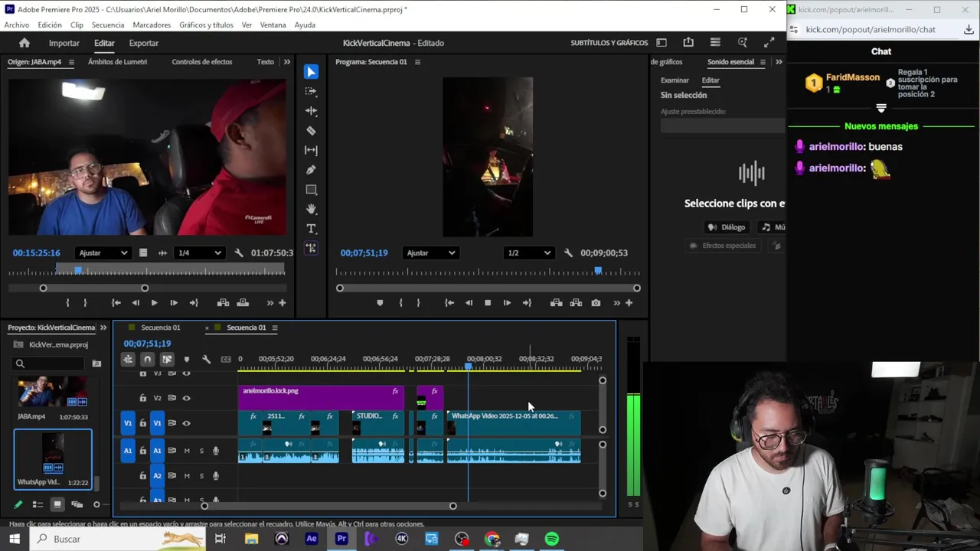Switch project panel to freeform view
The height and width of the screenshot is (551, 980).
point(77,504)
